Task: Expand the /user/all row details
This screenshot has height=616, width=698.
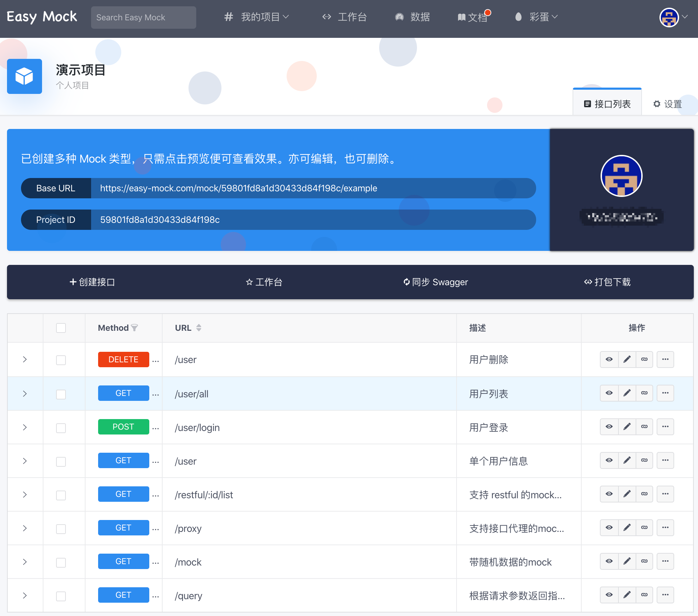Action: coord(25,394)
